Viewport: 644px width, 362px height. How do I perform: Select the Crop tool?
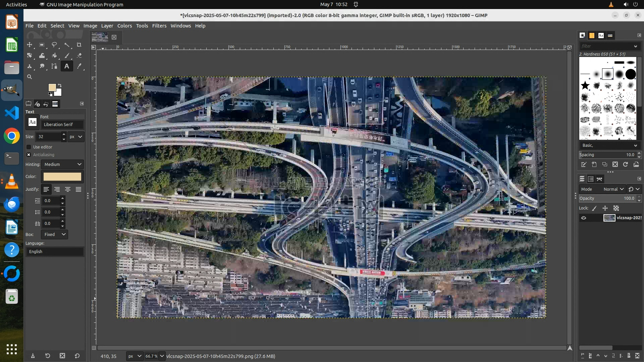pos(79,45)
